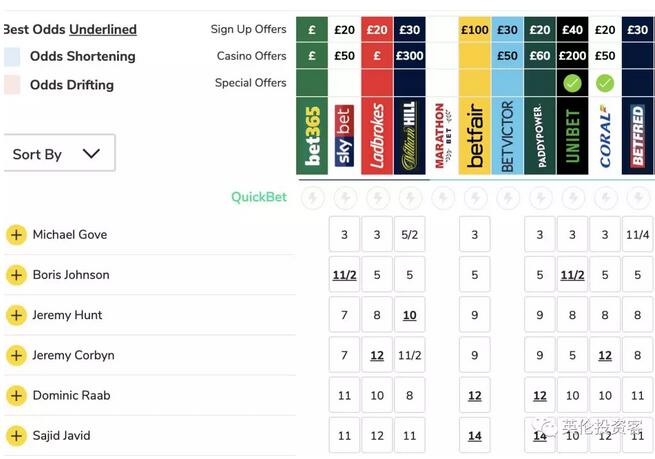
Task: Open the Sort By dropdown
Action: 58,154
